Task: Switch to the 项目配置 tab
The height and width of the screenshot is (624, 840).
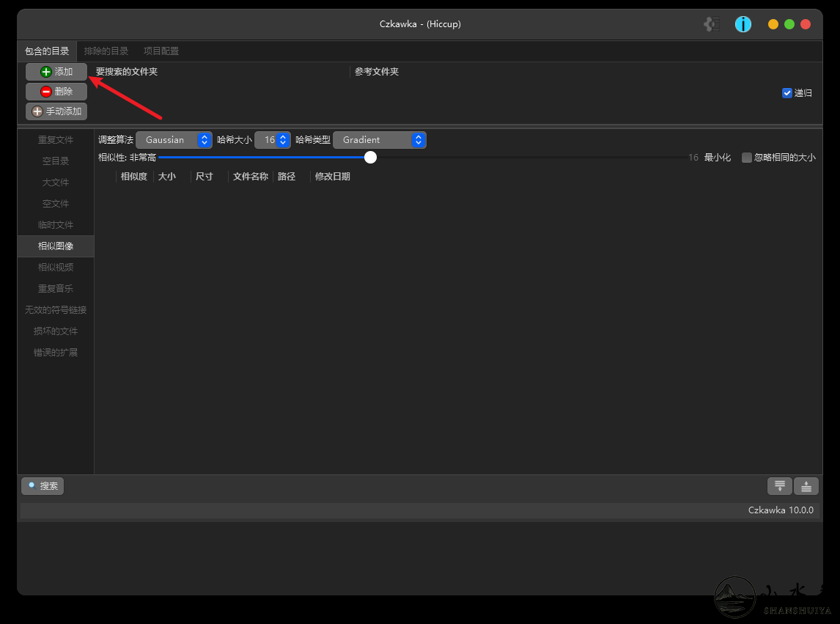Action: 161,51
